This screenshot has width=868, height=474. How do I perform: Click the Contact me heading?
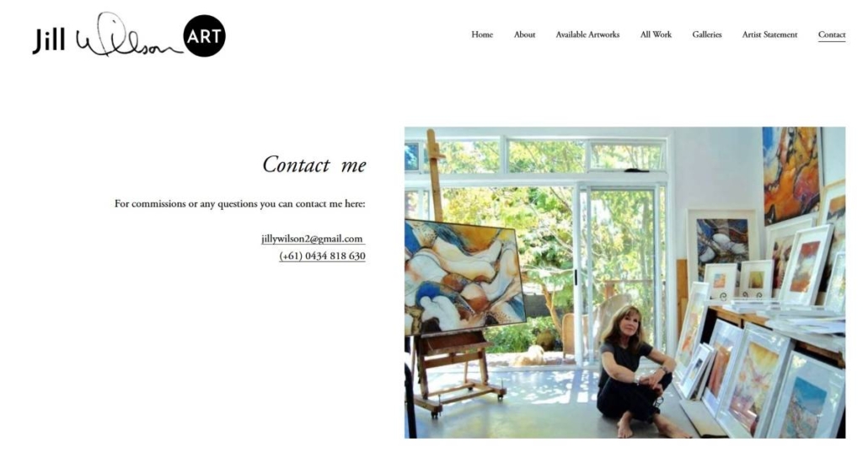pos(313,164)
